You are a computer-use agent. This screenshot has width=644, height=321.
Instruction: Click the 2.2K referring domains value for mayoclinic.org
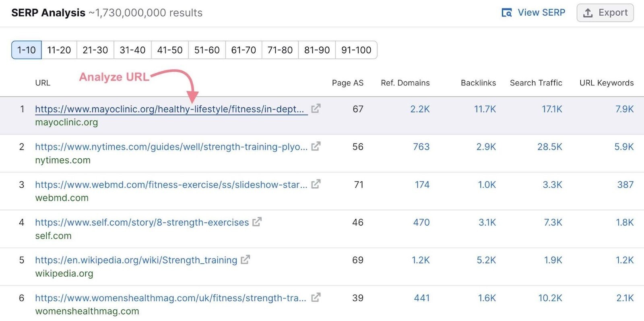pyautogui.click(x=419, y=109)
